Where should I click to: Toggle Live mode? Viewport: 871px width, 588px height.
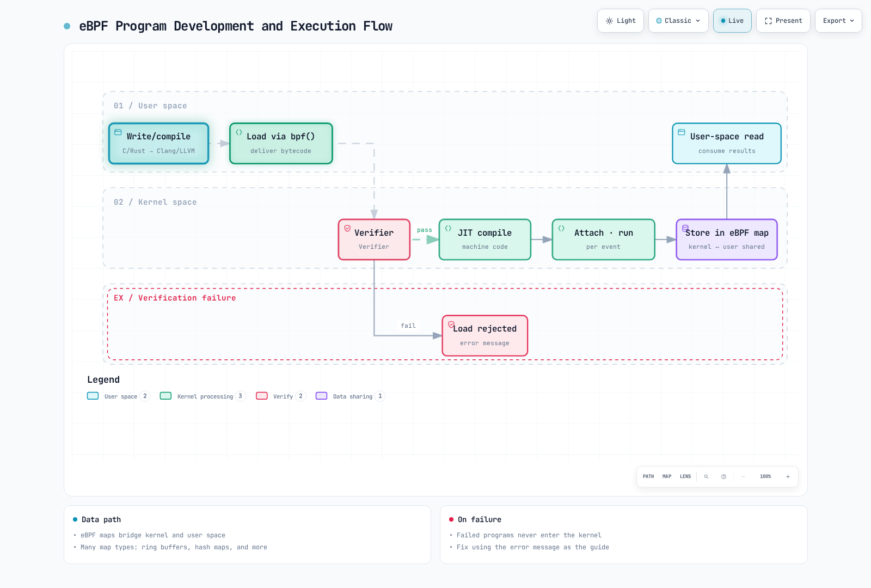(x=732, y=21)
